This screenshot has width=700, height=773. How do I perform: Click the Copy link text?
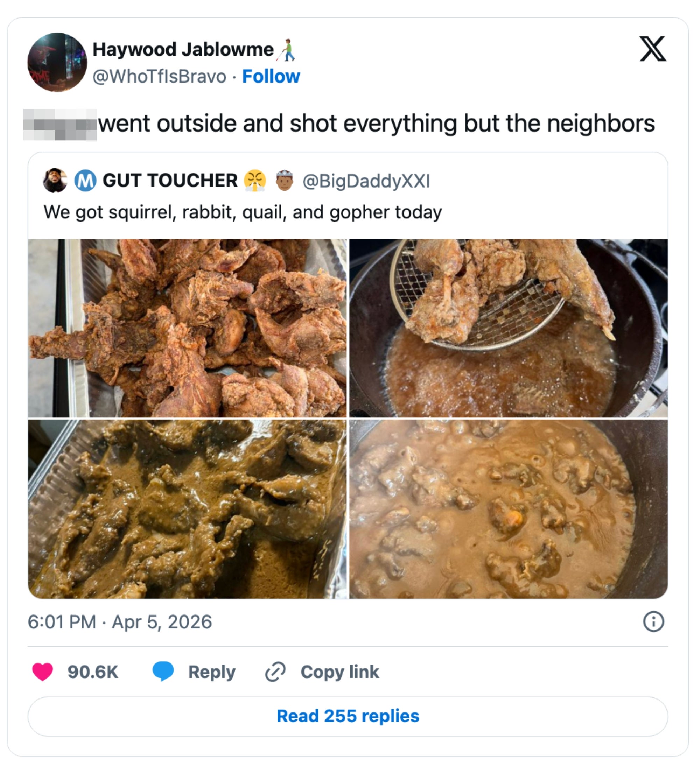(x=339, y=672)
